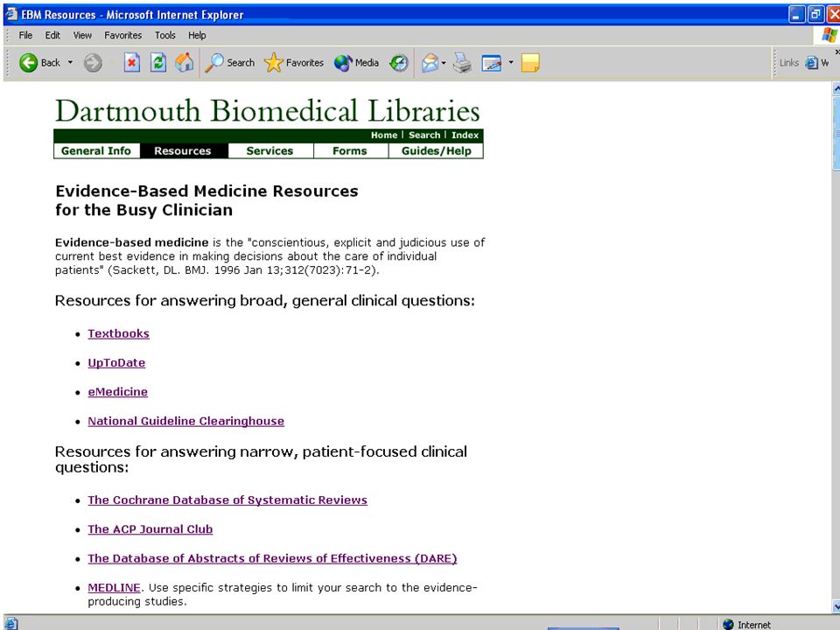
Task: Open the Help menu
Action: [x=197, y=35]
